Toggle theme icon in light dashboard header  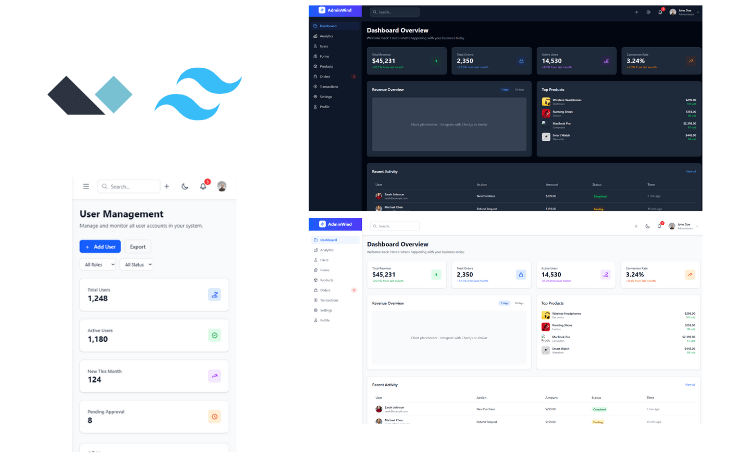tap(648, 226)
